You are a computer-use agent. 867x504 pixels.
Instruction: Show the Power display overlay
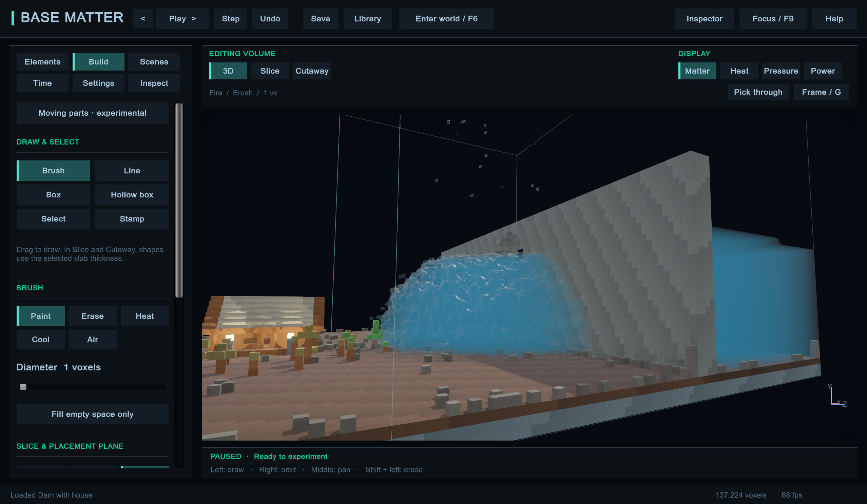point(823,71)
